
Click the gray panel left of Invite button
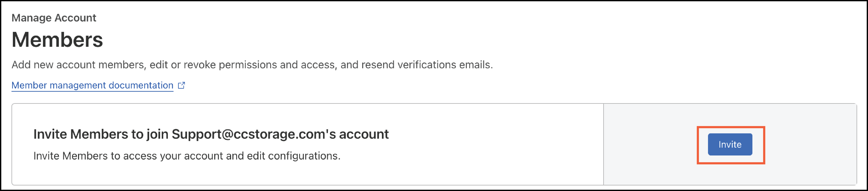click(650, 144)
